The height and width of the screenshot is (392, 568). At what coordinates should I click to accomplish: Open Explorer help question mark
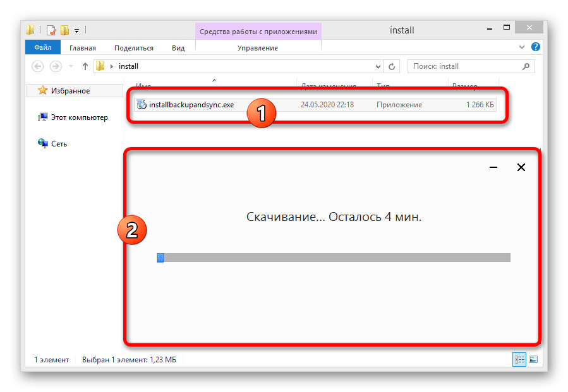535,47
